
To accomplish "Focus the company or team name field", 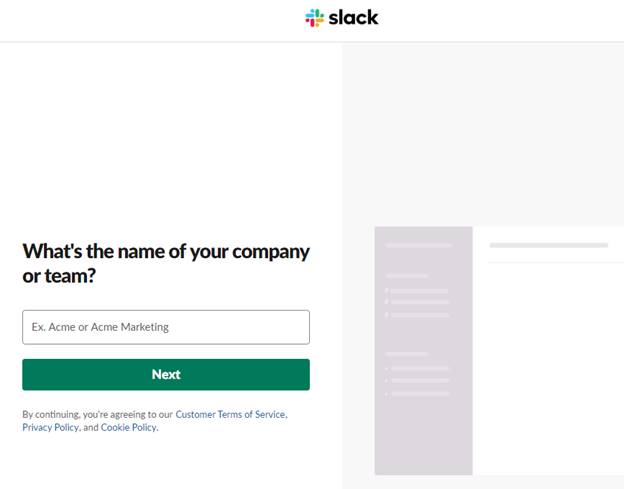I will 166,327.
